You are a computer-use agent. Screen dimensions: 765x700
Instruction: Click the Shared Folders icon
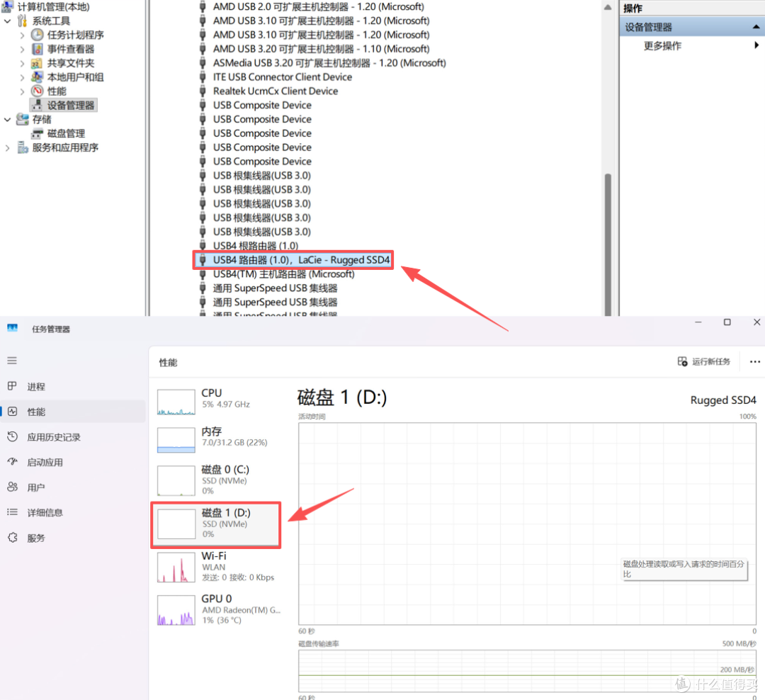(37, 63)
